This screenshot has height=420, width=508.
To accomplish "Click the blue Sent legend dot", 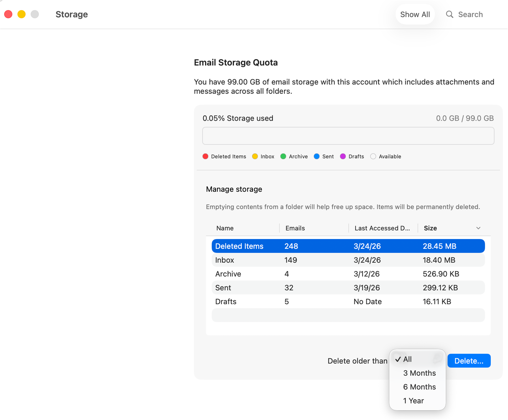I will 317,156.
